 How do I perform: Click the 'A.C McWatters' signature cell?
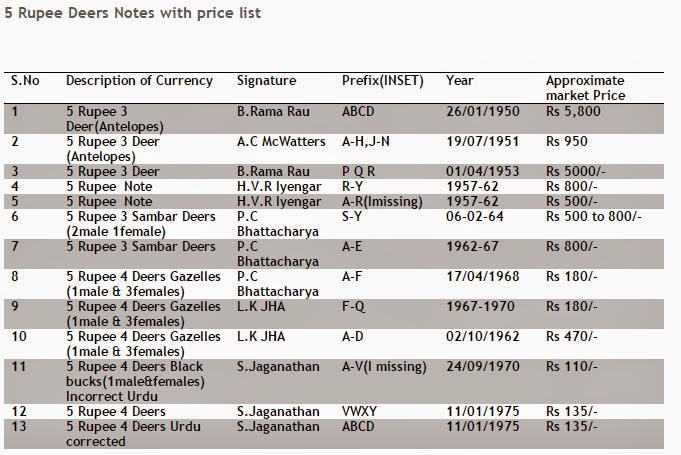(281, 142)
